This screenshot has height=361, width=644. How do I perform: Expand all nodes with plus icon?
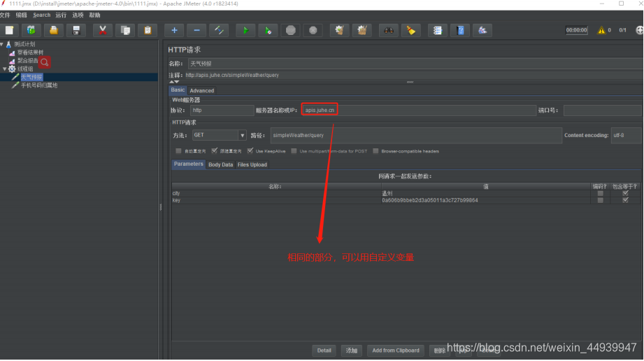click(174, 30)
